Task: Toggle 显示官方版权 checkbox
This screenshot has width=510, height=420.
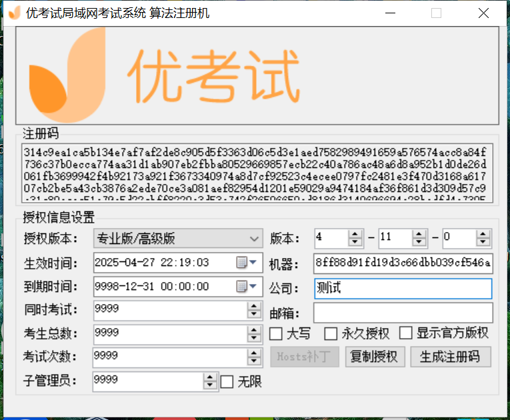Action: tap(405, 333)
